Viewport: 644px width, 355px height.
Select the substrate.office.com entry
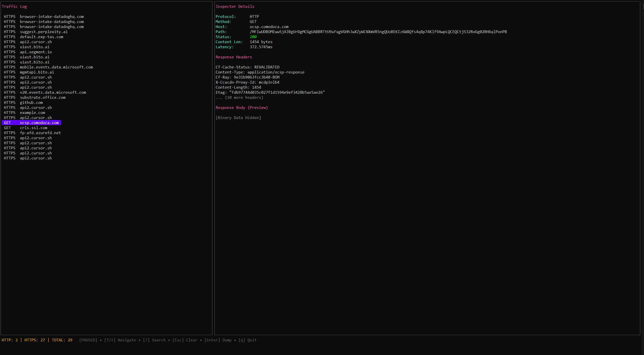point(42,97)
